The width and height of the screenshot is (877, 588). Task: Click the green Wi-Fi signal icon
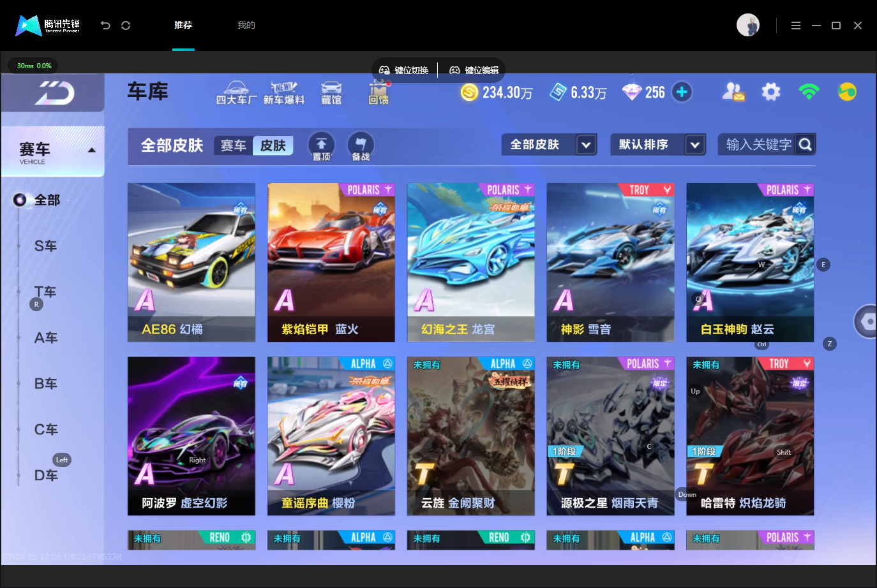click(809, 92)
